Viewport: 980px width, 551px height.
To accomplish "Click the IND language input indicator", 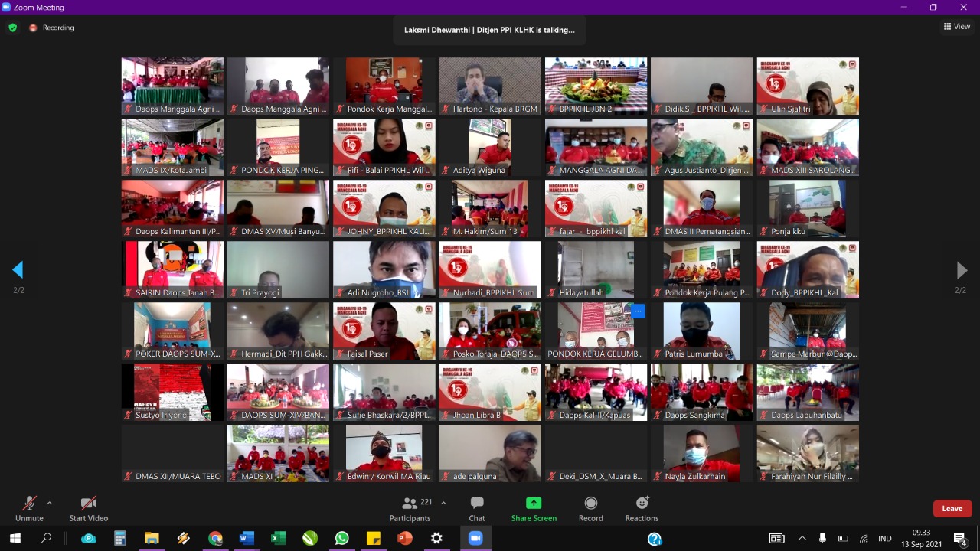I will [884, 539].
